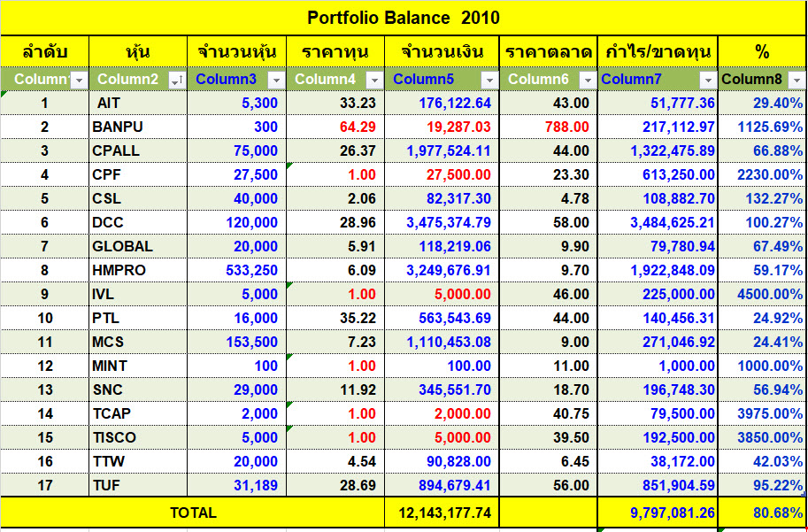Viewport: 808px width, 532px height.
Task: Select the 95.22% percentage cell
Action: pos(762,485)
